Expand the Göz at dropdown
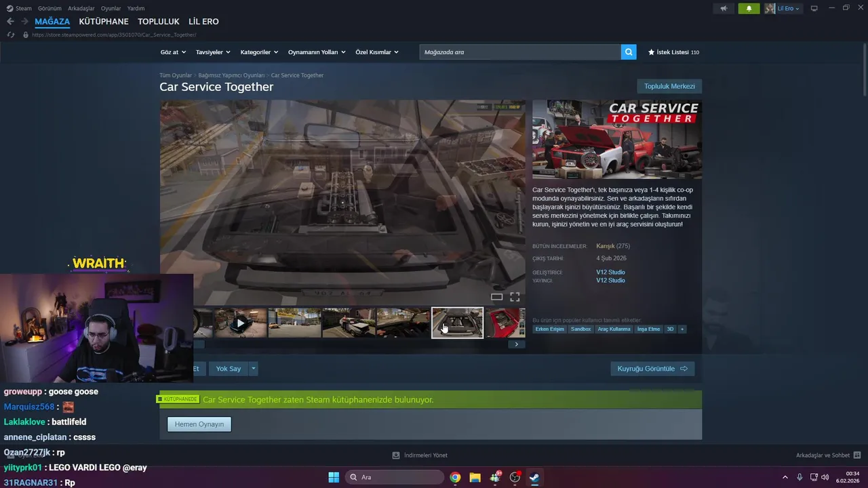868x488 pixels. (173, 52)
